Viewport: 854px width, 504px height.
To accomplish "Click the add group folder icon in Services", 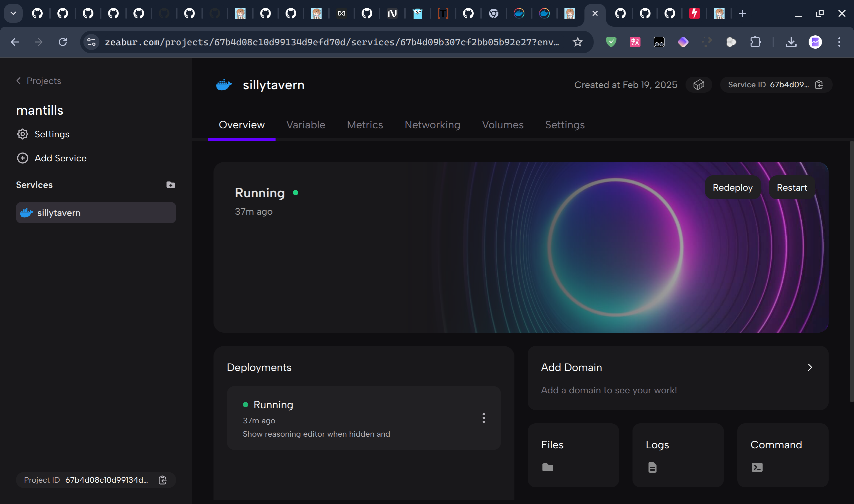I will point(170,185).
